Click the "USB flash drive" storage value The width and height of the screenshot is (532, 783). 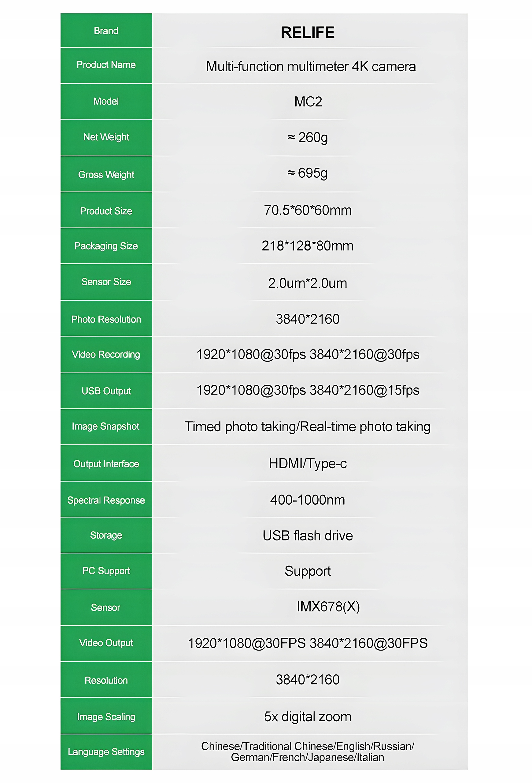(x=308, y=536)
